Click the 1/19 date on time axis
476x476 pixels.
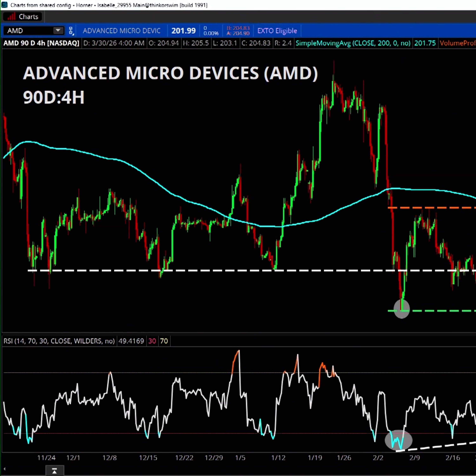point(315,458)
